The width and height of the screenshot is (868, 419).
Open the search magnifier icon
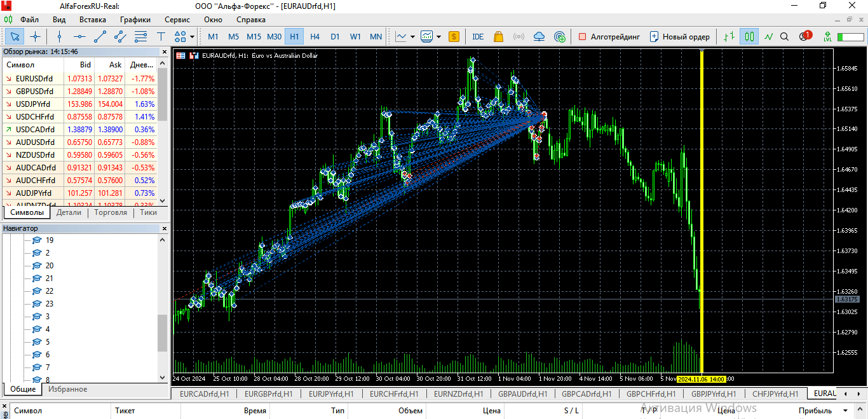pos(784,36)
